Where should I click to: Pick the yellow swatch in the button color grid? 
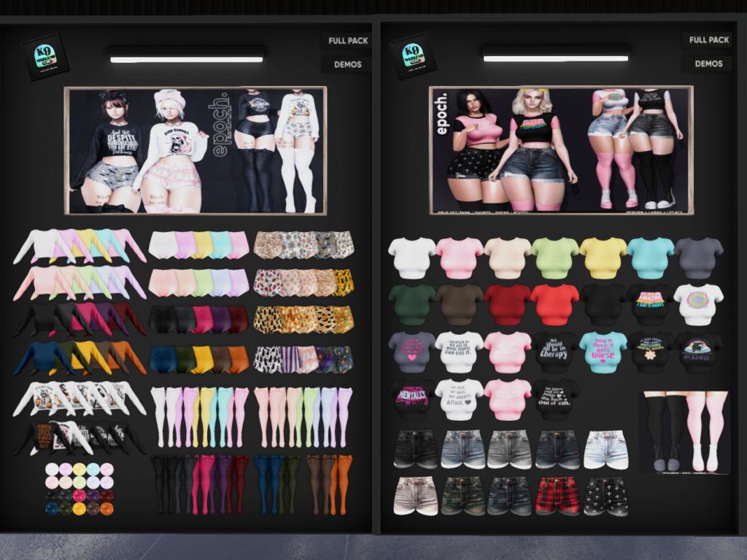point(79,508)
